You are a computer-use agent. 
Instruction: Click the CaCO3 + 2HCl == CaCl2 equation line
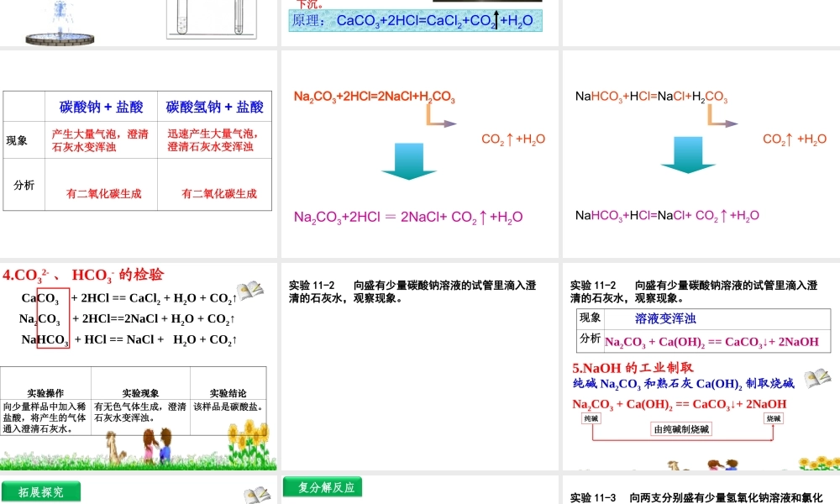(x=129, y=298)
